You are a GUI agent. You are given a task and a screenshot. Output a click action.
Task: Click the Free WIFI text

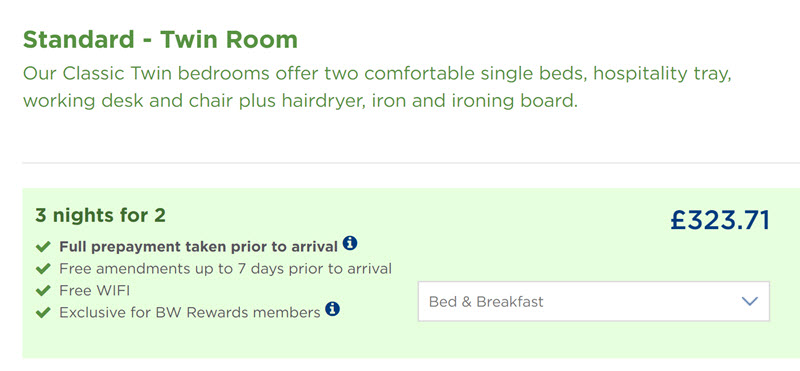tap(94, 291)
